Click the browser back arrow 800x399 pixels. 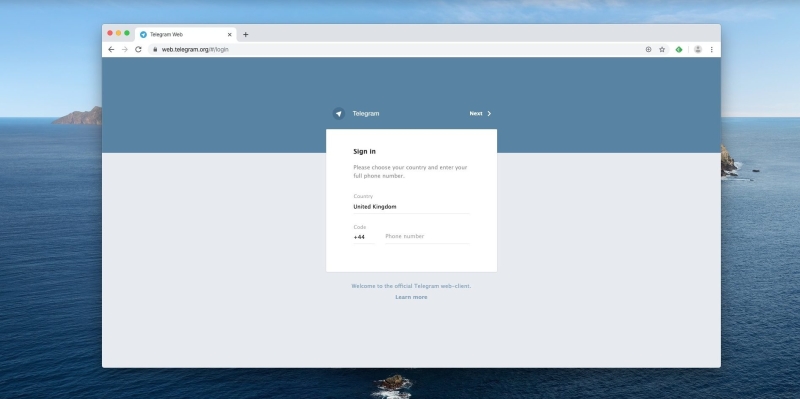(111, 49)
